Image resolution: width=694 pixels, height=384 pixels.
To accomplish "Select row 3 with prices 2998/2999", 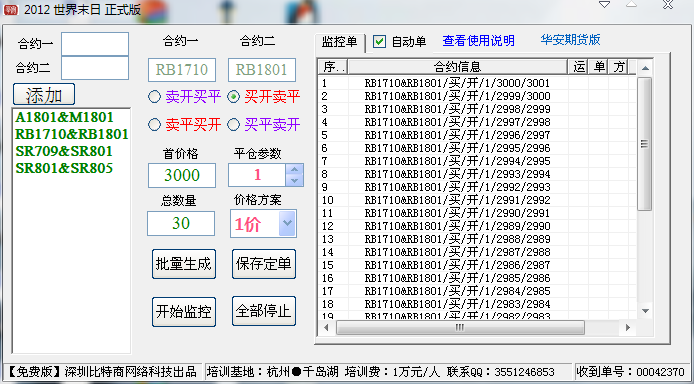I will (477, 109).
